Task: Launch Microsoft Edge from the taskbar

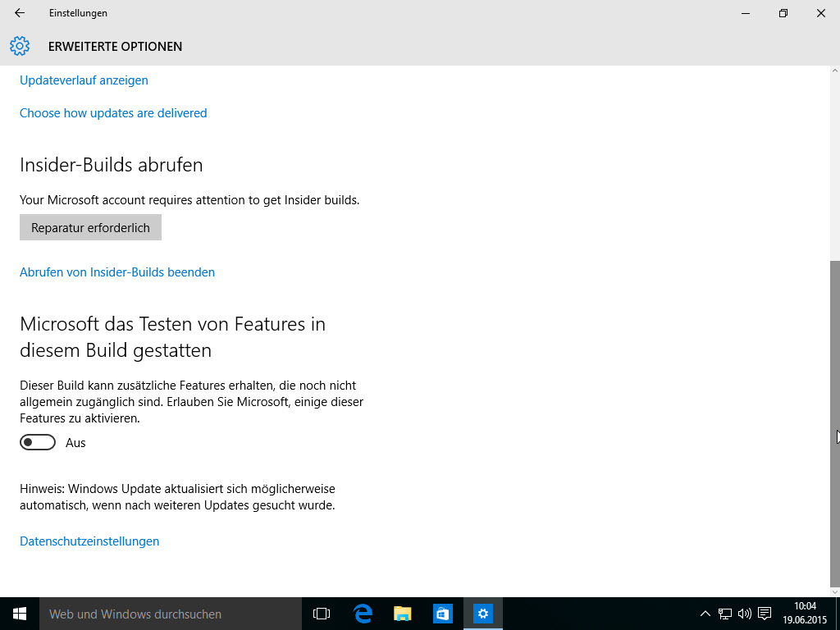Action: click(x=363, y=614)
